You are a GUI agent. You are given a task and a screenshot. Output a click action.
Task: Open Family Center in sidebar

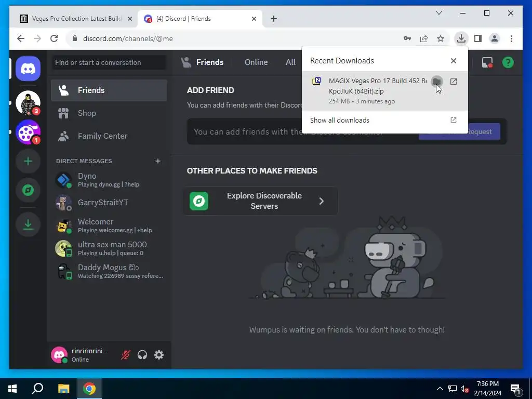(x=109, y=136)
